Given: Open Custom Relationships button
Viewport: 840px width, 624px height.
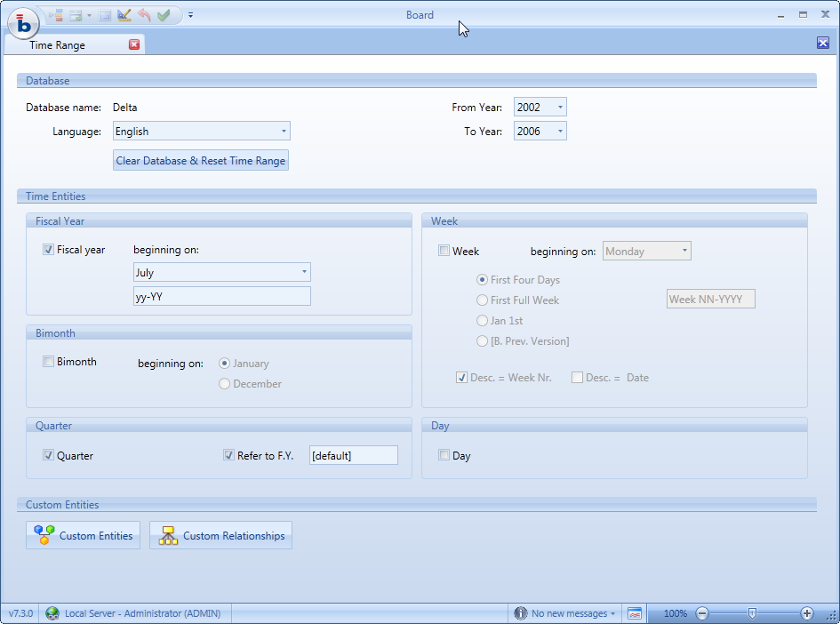Looking at the screenshot, I should pyautogui.click(x=220, y=535).
